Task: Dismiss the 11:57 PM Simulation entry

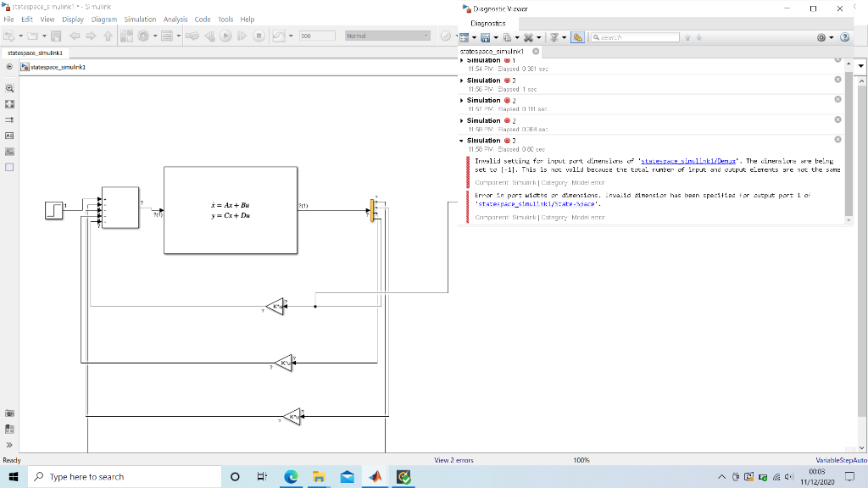Action: pyautogui.click(x=837, y=100)
